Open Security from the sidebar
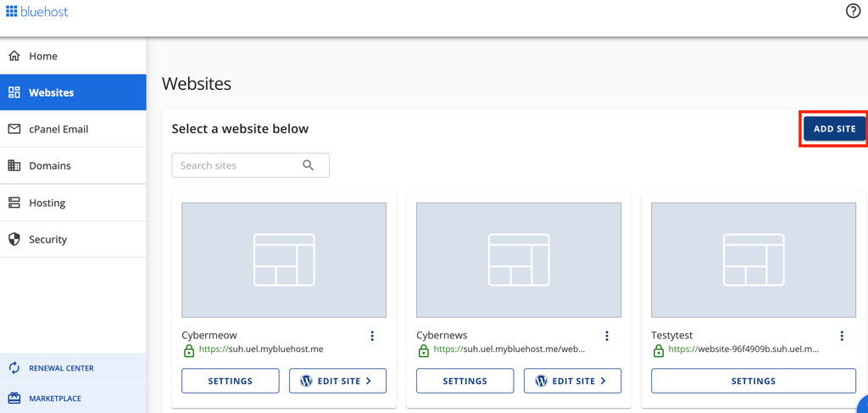The width and height of the screenshot is (868, 413). pos(73,239)
